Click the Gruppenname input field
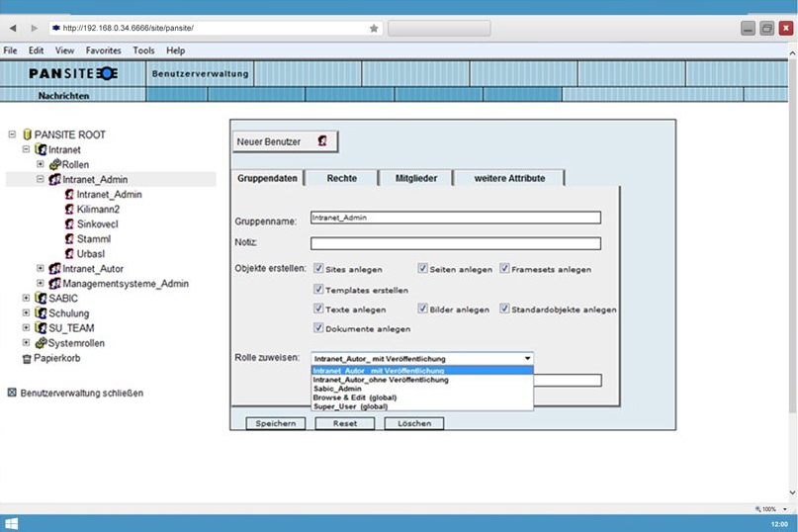 (x=456, y=218)
